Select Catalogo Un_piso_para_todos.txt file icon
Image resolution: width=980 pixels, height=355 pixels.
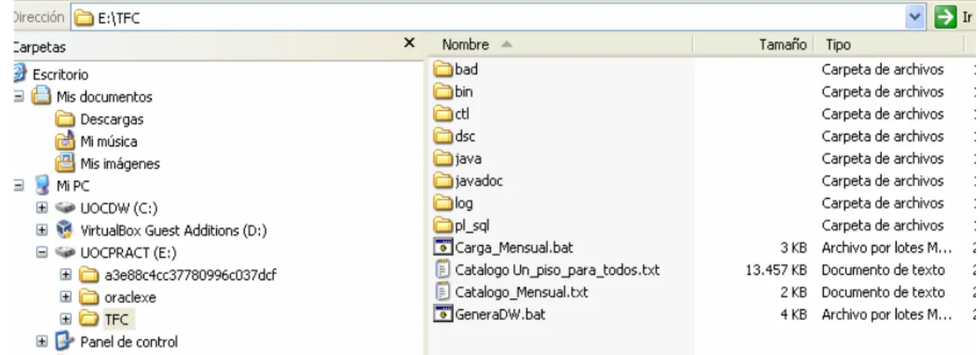click(443, 269)
